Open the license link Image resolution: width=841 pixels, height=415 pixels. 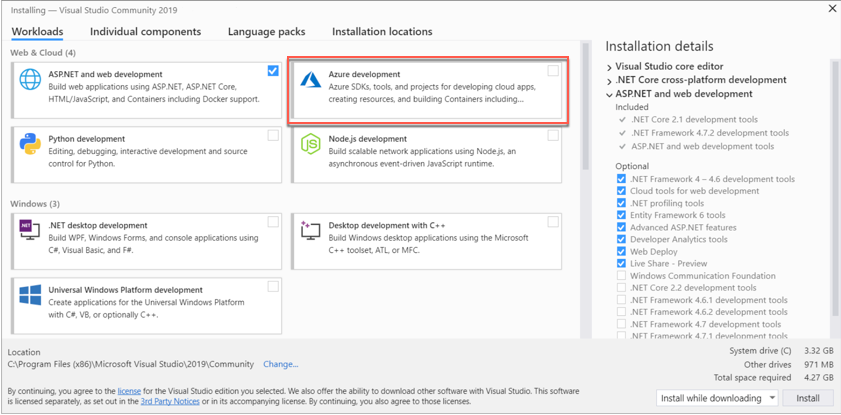129,391
